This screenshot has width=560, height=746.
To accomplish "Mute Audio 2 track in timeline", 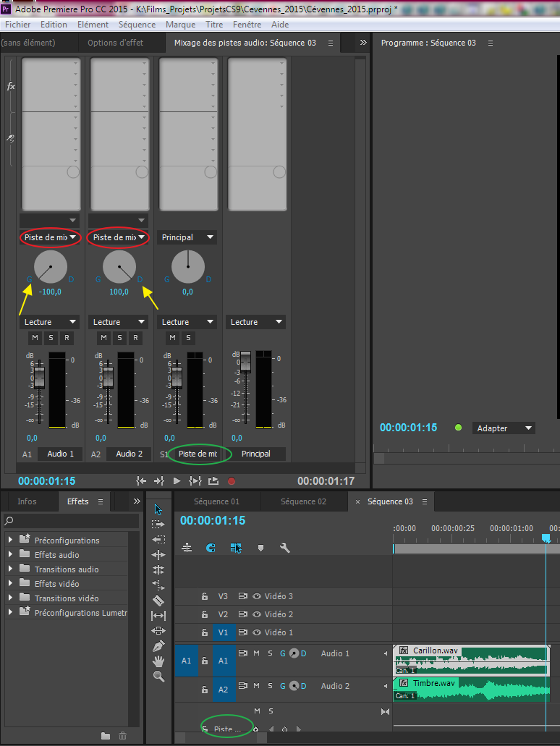I will (x=256, y=685).
